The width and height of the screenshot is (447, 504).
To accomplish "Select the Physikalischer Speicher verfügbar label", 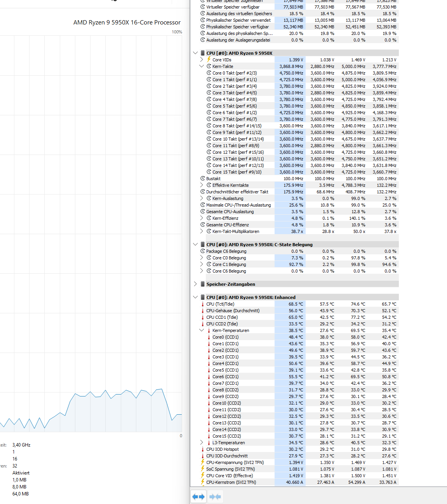I will tap(237, 27).
